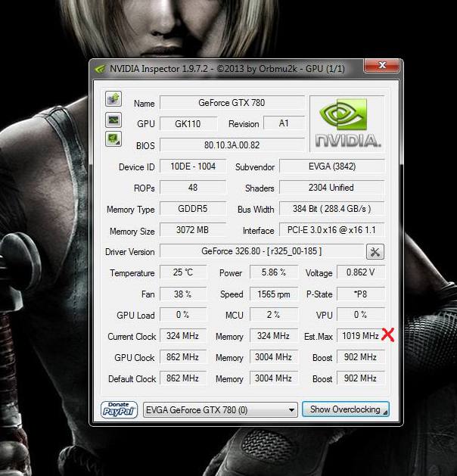Close the NVIDIA Inspector window
The height and width of the screenshot is (476, 457).
tap(381, 65)
